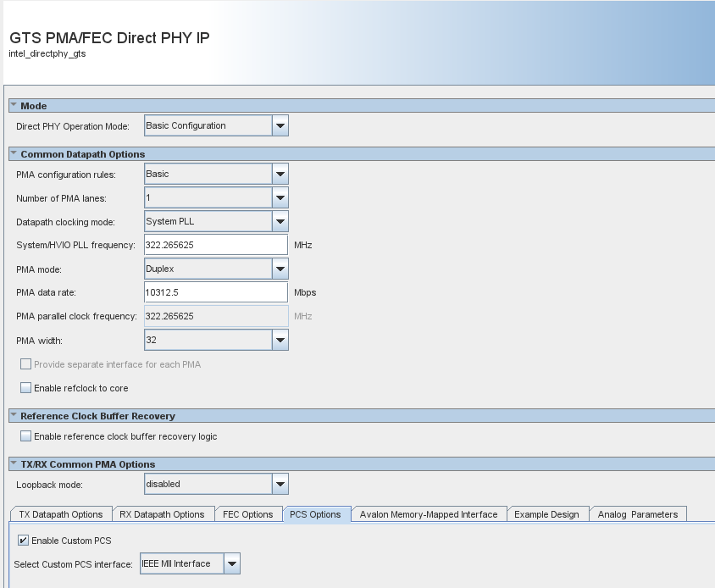
Task: Click the Datapath clocking mode label
Action: click(65, 222)
